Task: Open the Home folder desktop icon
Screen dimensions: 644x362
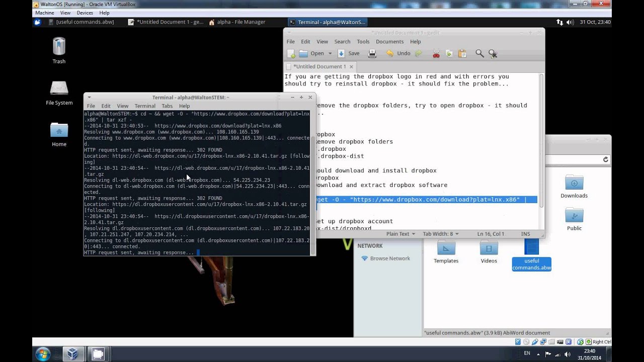Action: coord(59,134)
